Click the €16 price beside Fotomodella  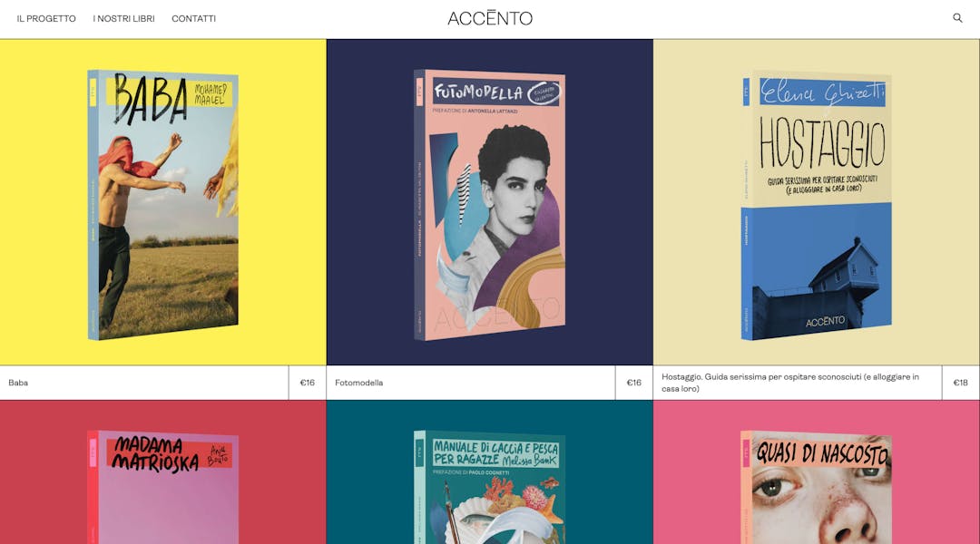[633, 383]
